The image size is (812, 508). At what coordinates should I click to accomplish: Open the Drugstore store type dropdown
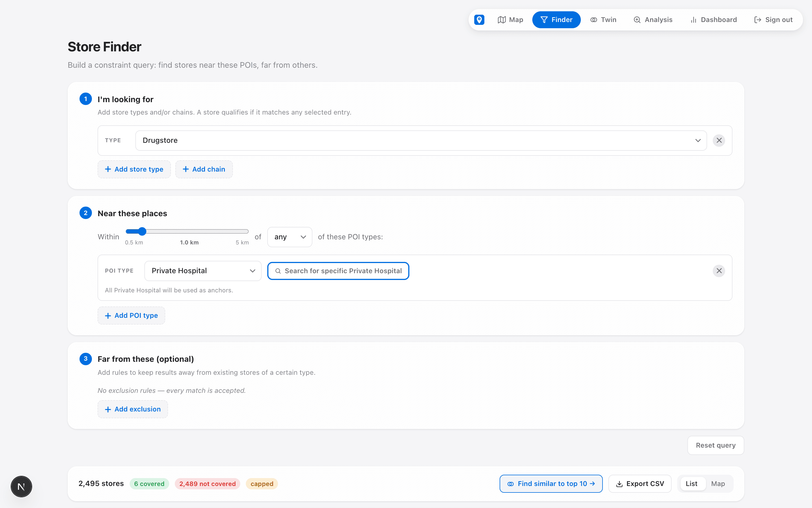point(421,141)
